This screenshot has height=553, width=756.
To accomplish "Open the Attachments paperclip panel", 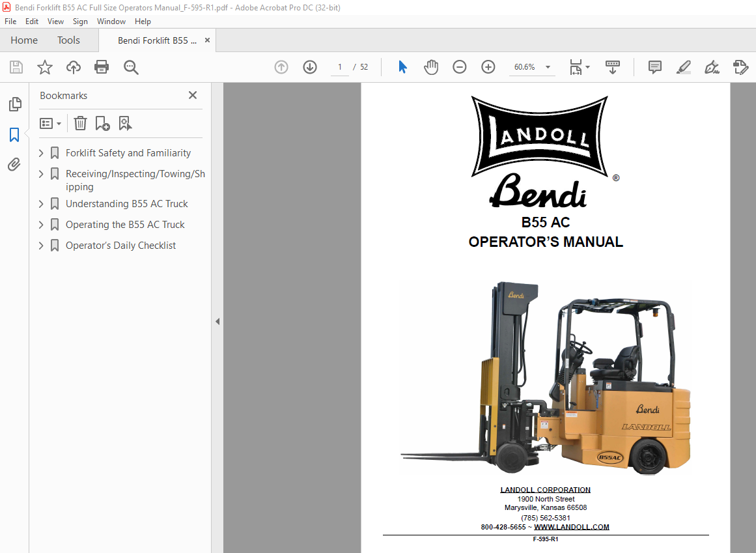I will [14, 164].
